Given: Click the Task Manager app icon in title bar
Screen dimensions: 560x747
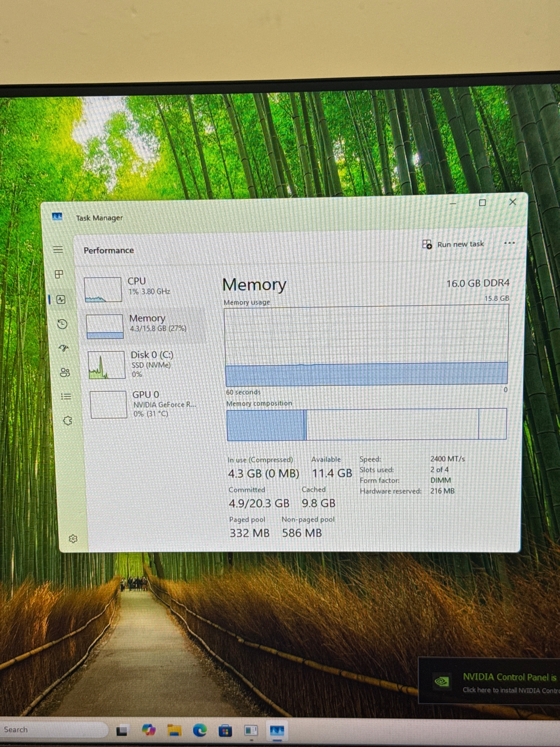Looking at the screenshot, I should 57,216.
